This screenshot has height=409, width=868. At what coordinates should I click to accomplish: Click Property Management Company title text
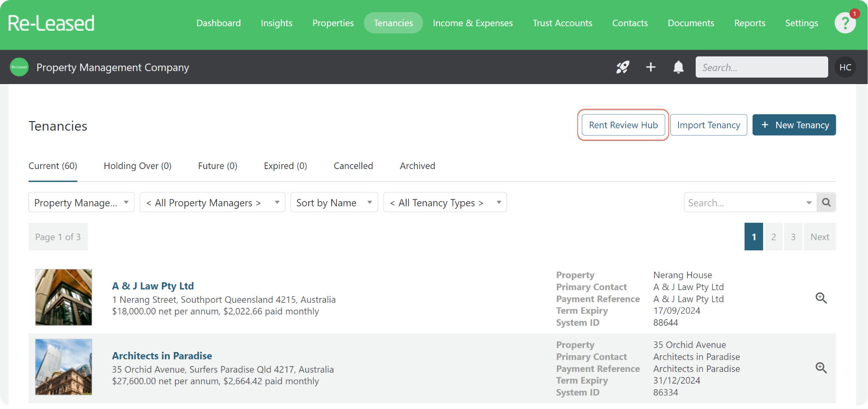coord(113,67)
